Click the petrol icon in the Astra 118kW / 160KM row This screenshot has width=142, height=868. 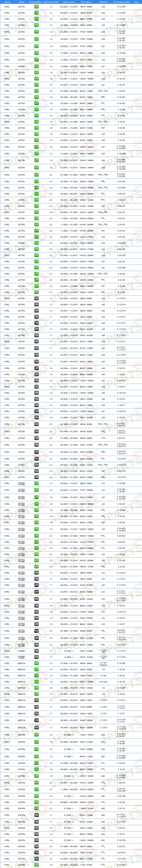pos(36,188)
